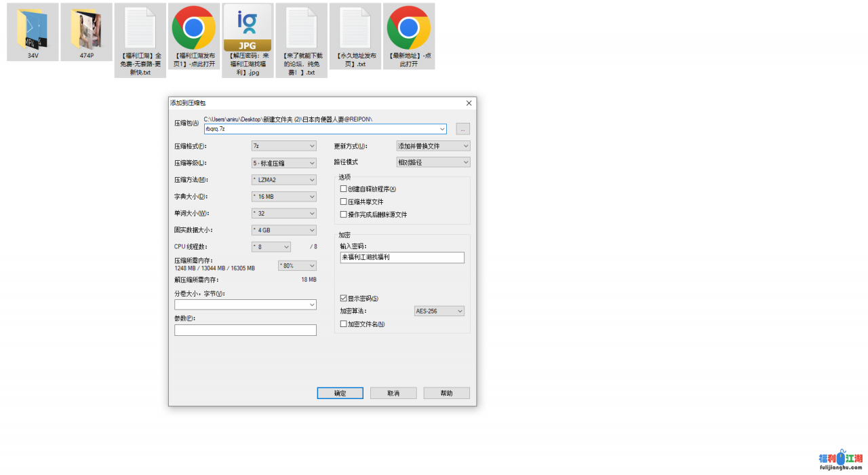The width and height of the screenshot is (868, 475).
Task: Open the first Chrome shortcut icon
Action: pyautogui.click(x=194, y=28)
